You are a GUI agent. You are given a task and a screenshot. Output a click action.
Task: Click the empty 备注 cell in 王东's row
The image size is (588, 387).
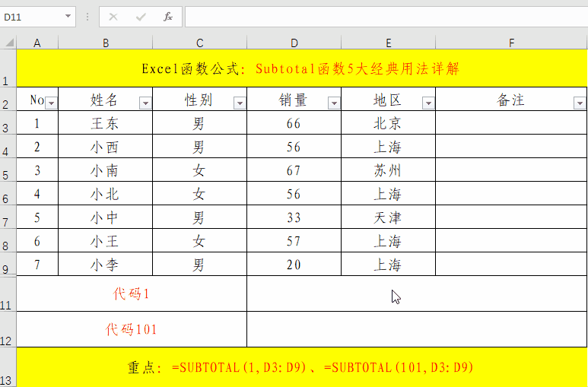pyautogui.click(x=511, y=122)
